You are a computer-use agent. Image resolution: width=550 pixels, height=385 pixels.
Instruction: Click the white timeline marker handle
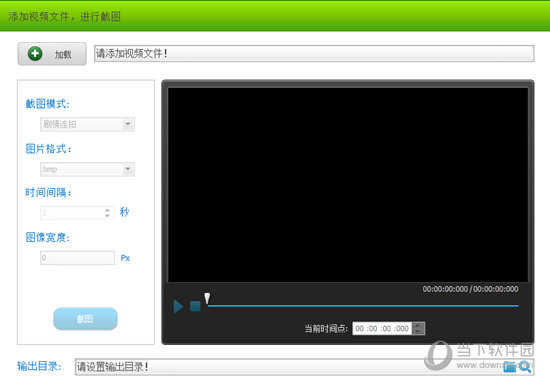click(207, 298)
